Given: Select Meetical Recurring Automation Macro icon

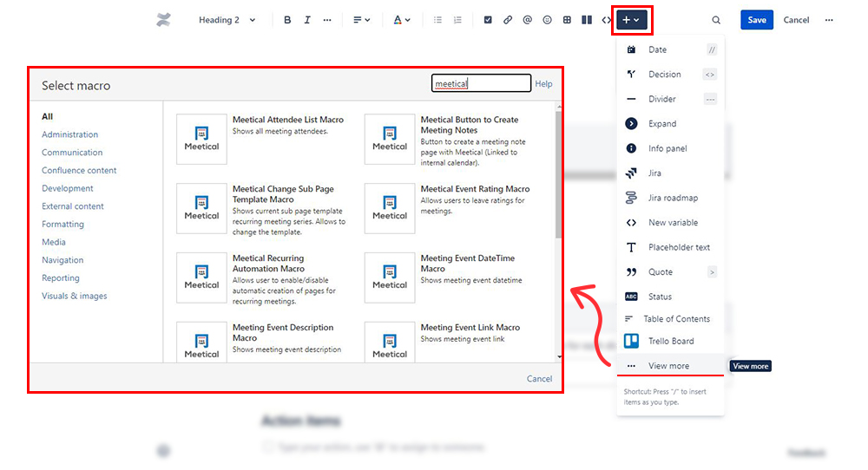Looking at the screenshot, I should click(201, 277).
